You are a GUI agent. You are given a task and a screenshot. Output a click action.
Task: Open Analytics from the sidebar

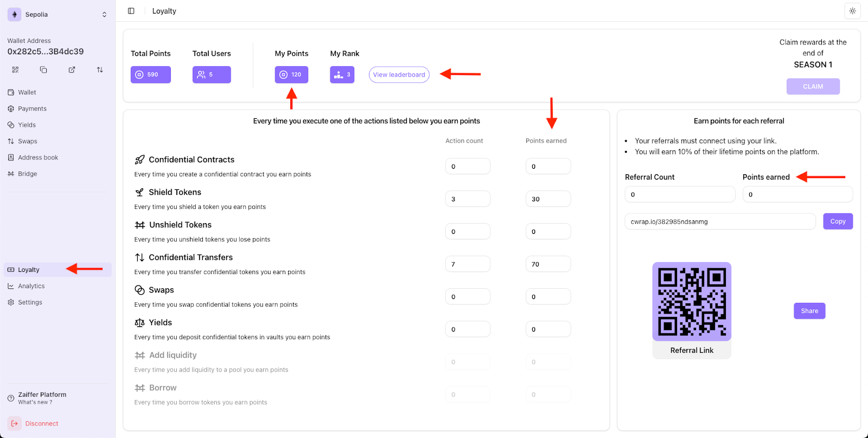[x=58, y=286]
